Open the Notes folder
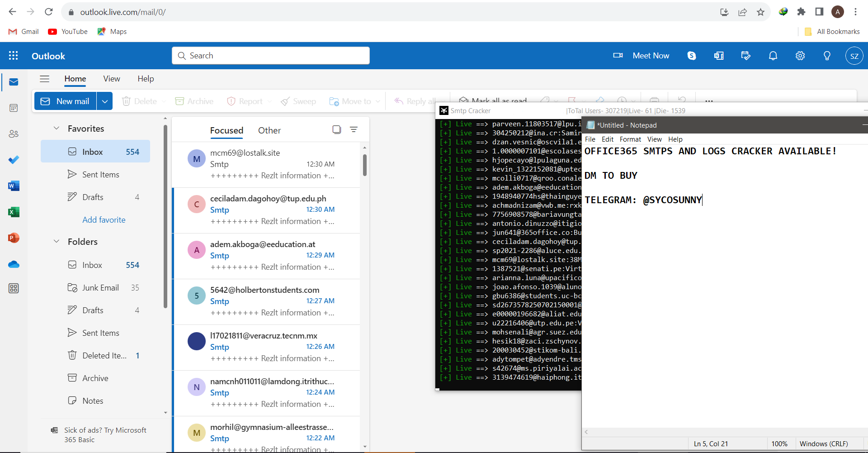Viewport: 868px width, 453px height. 95,401
